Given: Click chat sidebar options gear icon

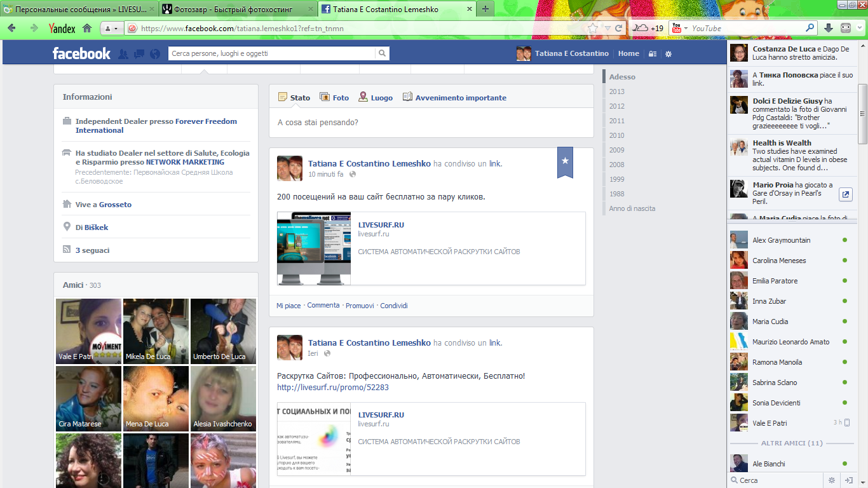Looking at the screenshot, I should tap(831, 480).
